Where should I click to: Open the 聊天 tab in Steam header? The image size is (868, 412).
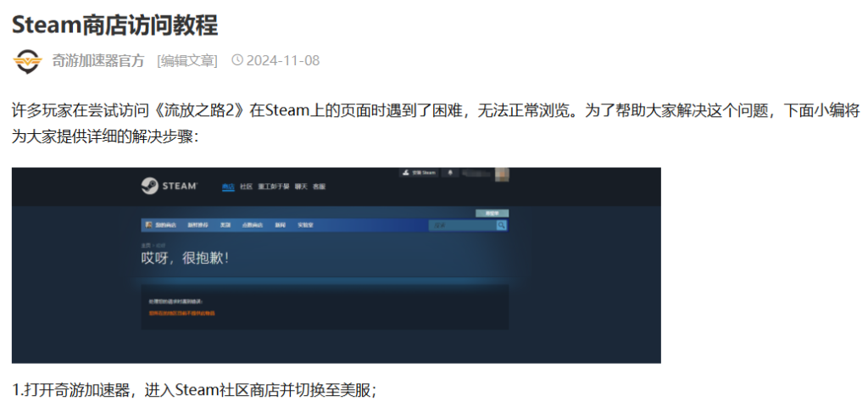301,187
